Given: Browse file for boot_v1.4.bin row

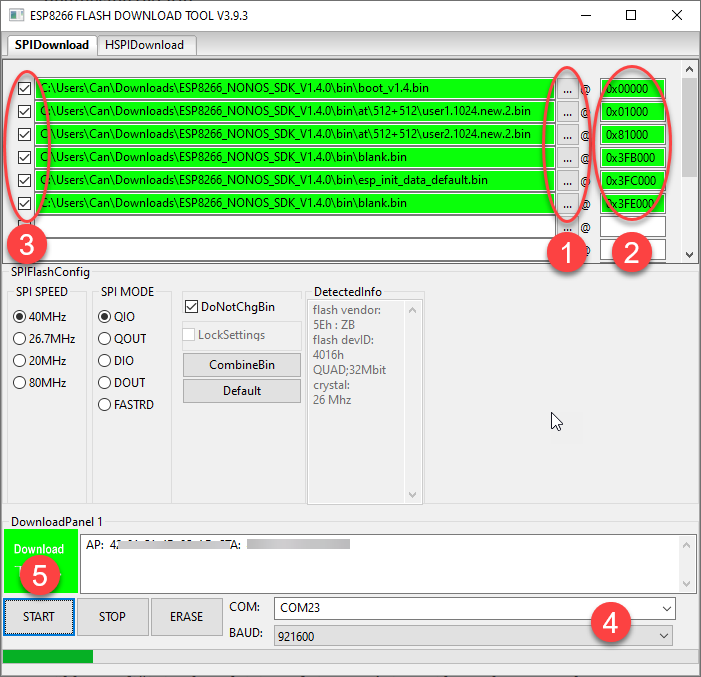Looking at the screenshot, I should point(567,89).
